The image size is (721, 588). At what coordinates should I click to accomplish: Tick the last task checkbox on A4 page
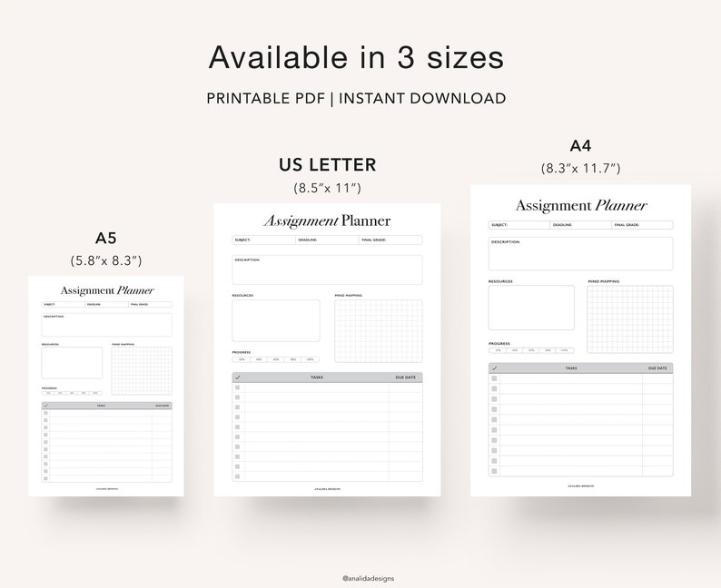click(x=494, y=471)
